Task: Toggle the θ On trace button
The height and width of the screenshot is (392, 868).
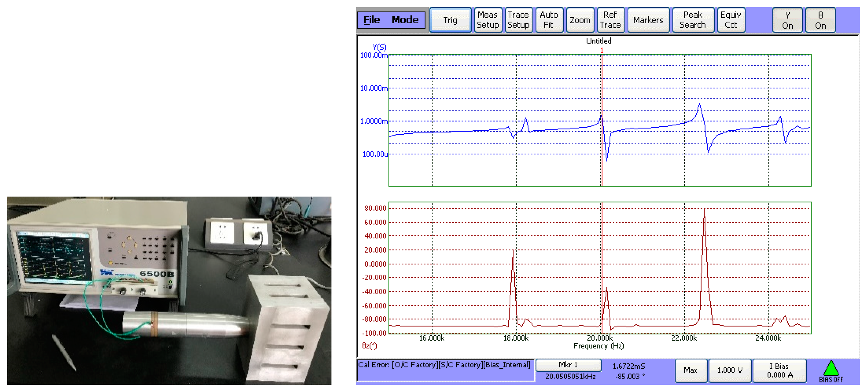Action: tap(820, 20)
